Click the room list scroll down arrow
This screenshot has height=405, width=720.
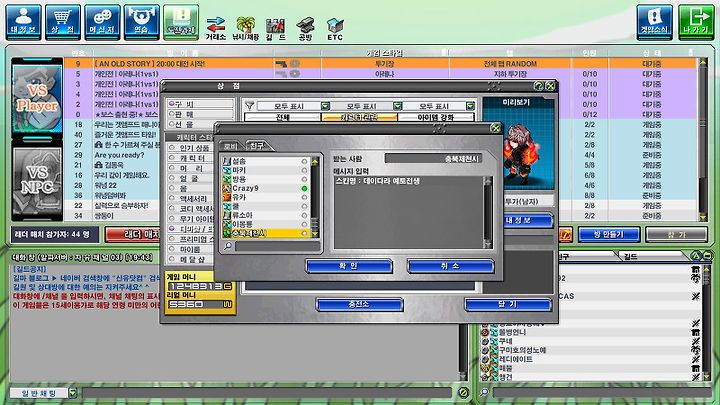pos(703,217)
